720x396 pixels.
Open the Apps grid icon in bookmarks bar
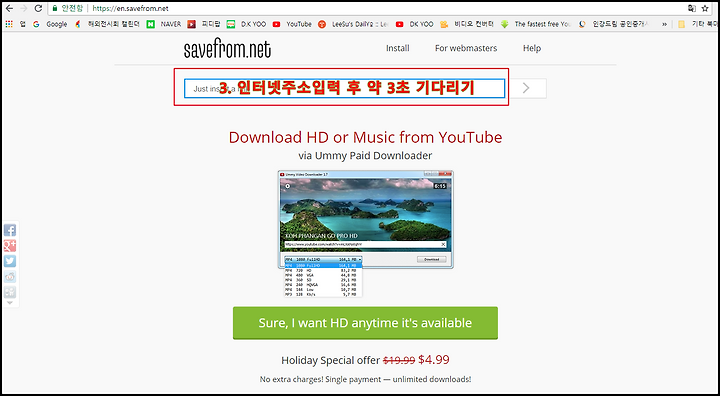click(9, 24)
